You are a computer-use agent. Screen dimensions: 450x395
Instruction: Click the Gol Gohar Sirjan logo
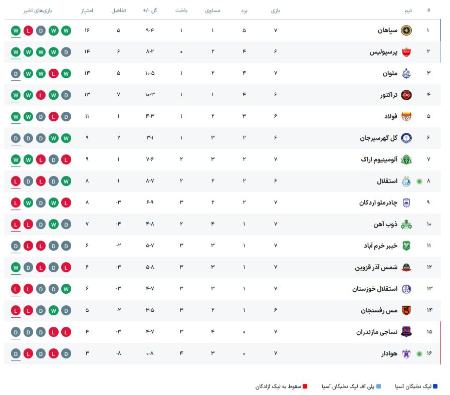406,138
